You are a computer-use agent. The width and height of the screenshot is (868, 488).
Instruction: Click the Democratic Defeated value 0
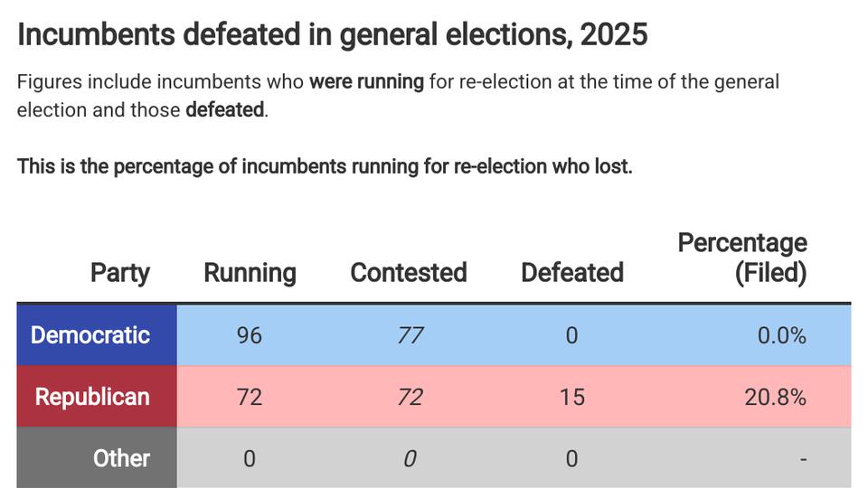tap(571, 335)
